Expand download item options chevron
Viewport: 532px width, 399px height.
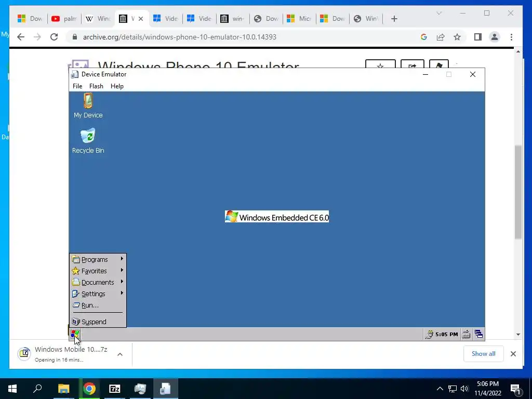click(x=120, y=354)
